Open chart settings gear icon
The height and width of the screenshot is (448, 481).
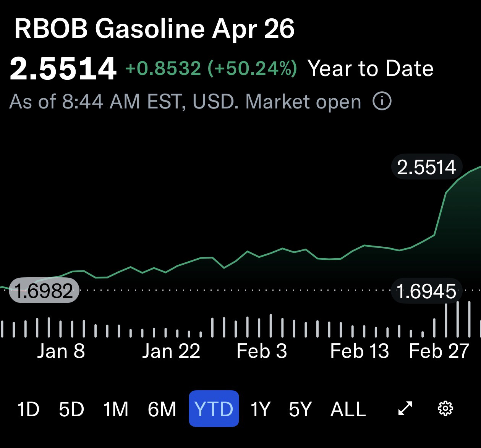click(x=445, y=409)
